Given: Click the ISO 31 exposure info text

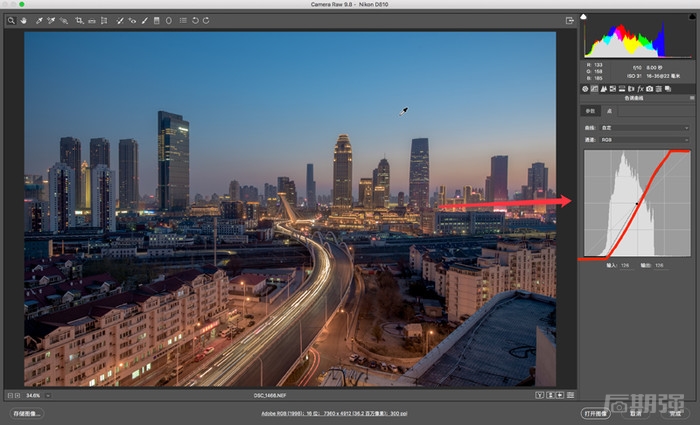Looking at the screenshot, I should [x=634, y=76].
